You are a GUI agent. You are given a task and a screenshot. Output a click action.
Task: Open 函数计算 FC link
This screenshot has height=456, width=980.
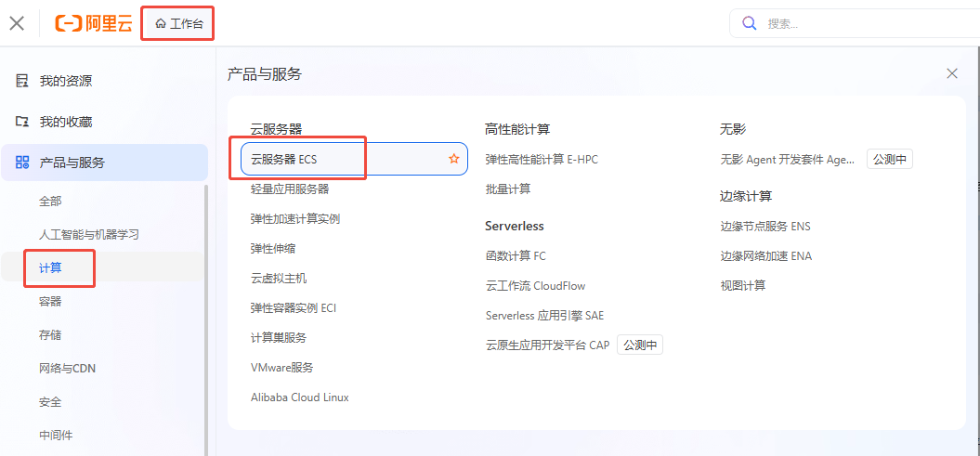(x=516, y=255)
